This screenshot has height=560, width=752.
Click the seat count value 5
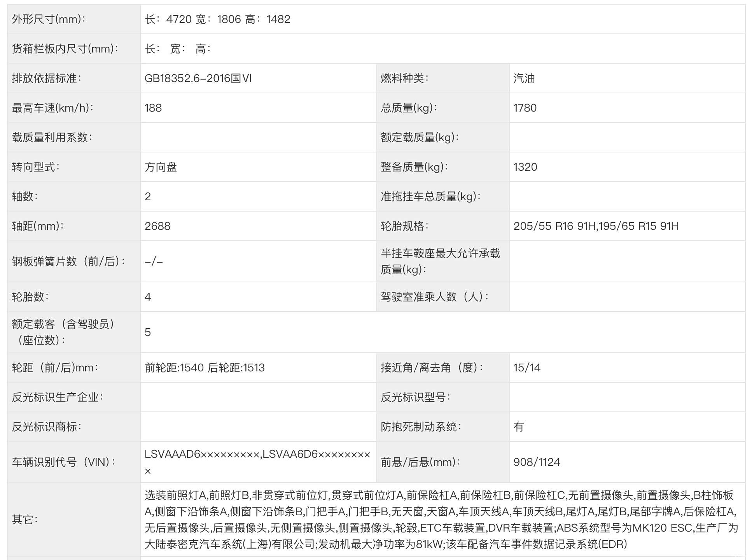click(148, 332)
